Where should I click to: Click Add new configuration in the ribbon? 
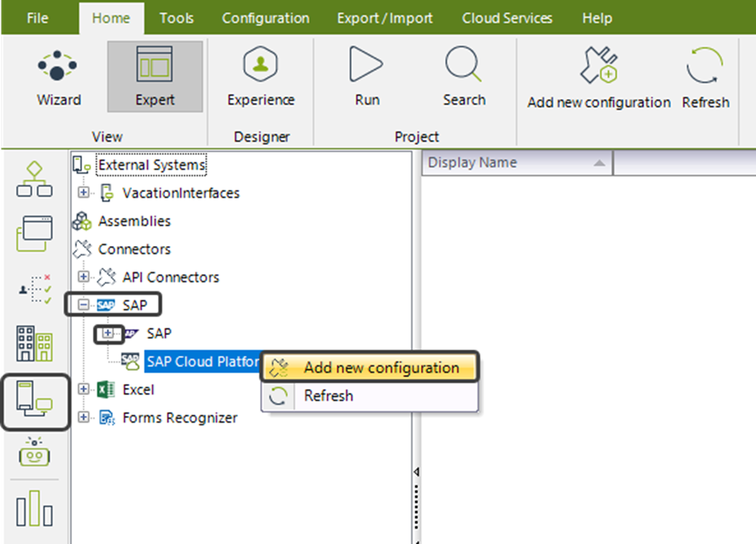pos(599,78)
